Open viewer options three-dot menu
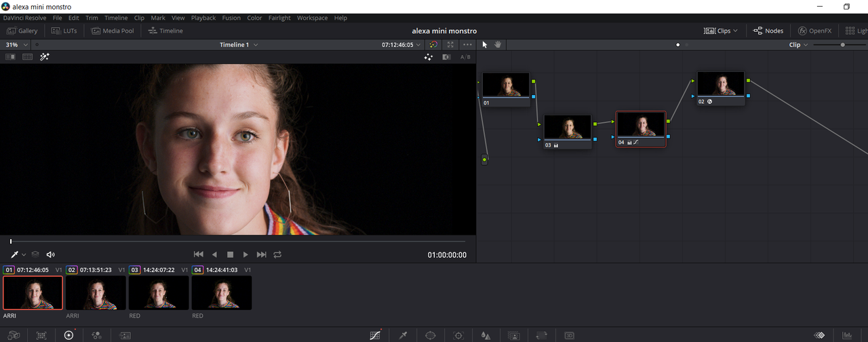The image size is (868, 342). coord(467,45)
